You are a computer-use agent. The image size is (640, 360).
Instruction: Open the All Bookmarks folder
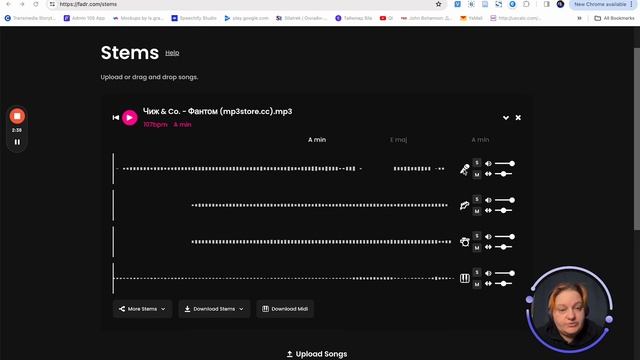tap(614, 18)
